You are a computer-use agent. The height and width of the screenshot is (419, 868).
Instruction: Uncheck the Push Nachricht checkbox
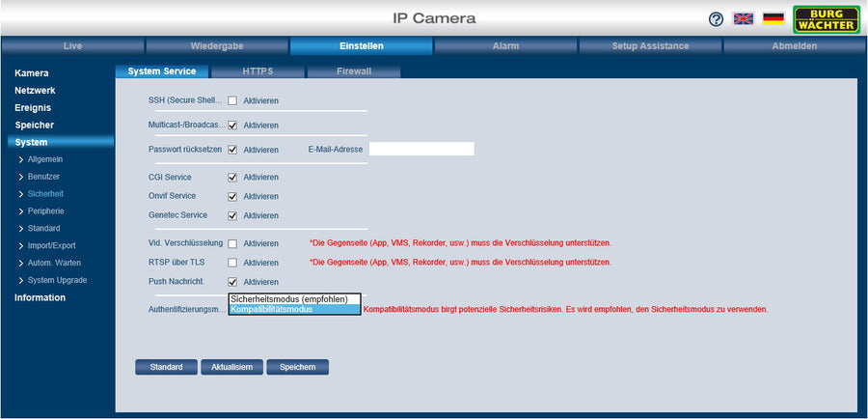[x=232, y=282]
